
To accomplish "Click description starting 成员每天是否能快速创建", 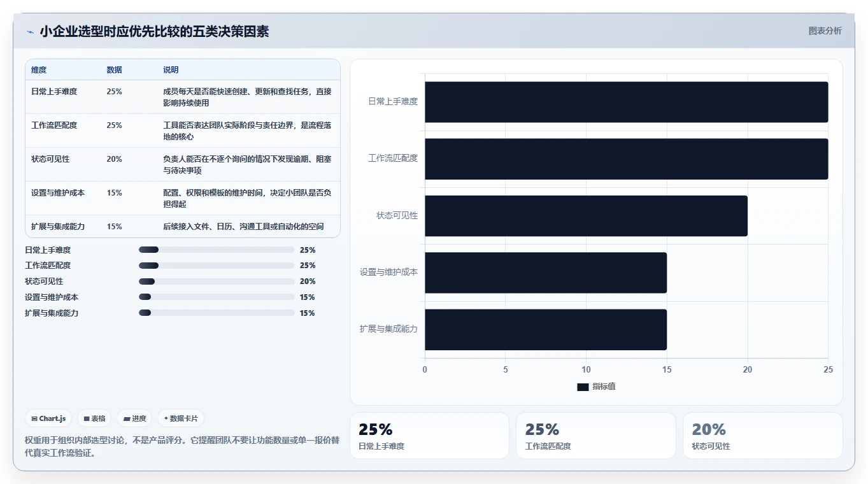I will pyautogui.click(x=247, y=97).
